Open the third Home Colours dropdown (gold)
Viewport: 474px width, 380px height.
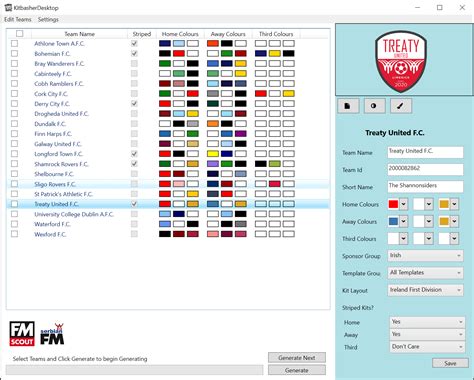tap(454, 204)
